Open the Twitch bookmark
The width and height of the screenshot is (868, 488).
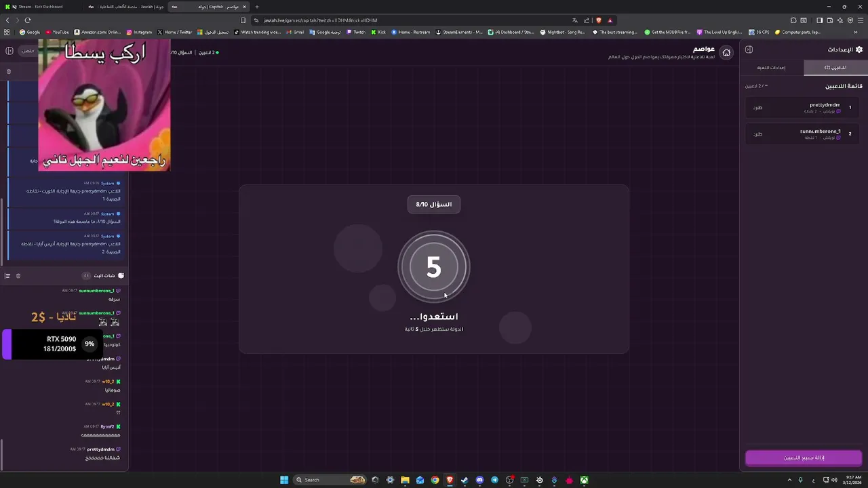click(356, 32)
